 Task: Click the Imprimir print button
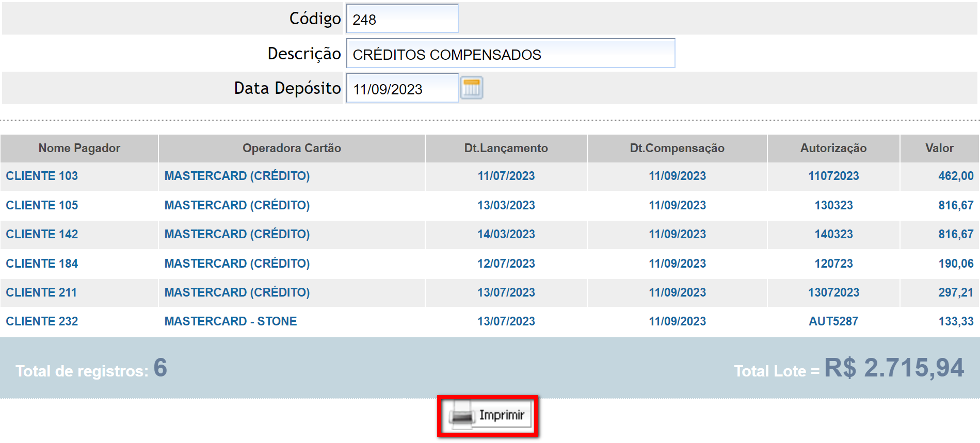[488, 416]
